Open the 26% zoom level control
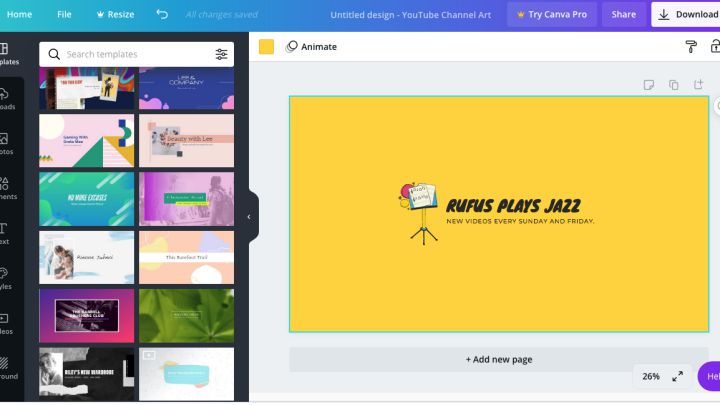Viewport: 720px width, 405px height. (651, 376)
